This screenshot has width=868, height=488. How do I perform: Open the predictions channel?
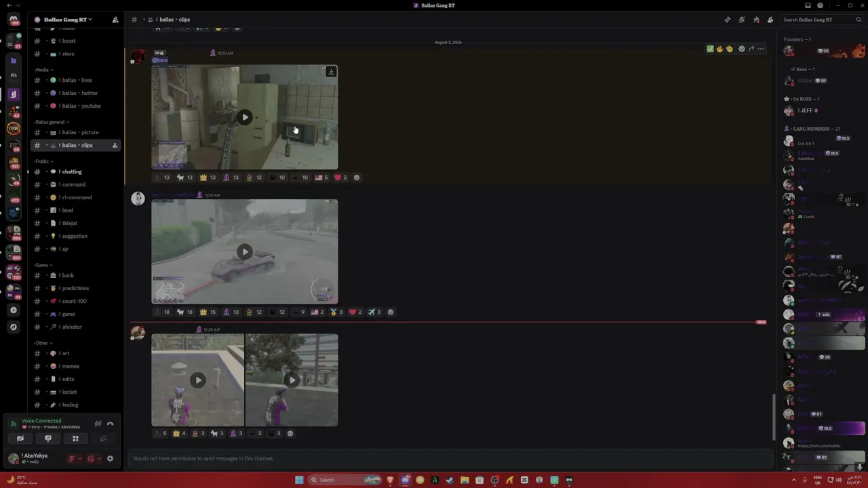77,288
